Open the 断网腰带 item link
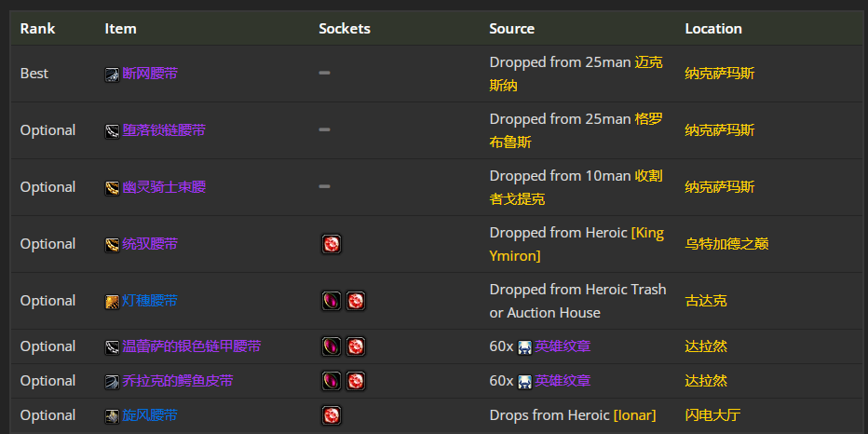868x434 pixels. (150, 73)
